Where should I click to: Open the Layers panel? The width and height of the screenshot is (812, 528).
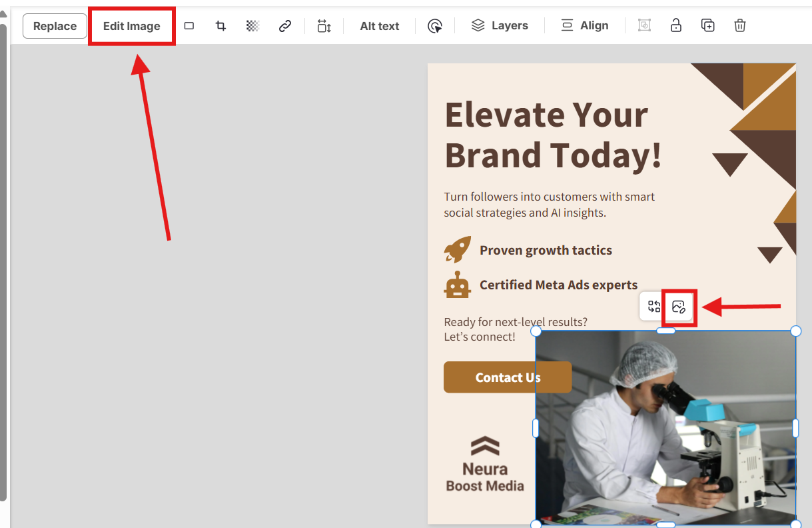(x=500, y=26)
